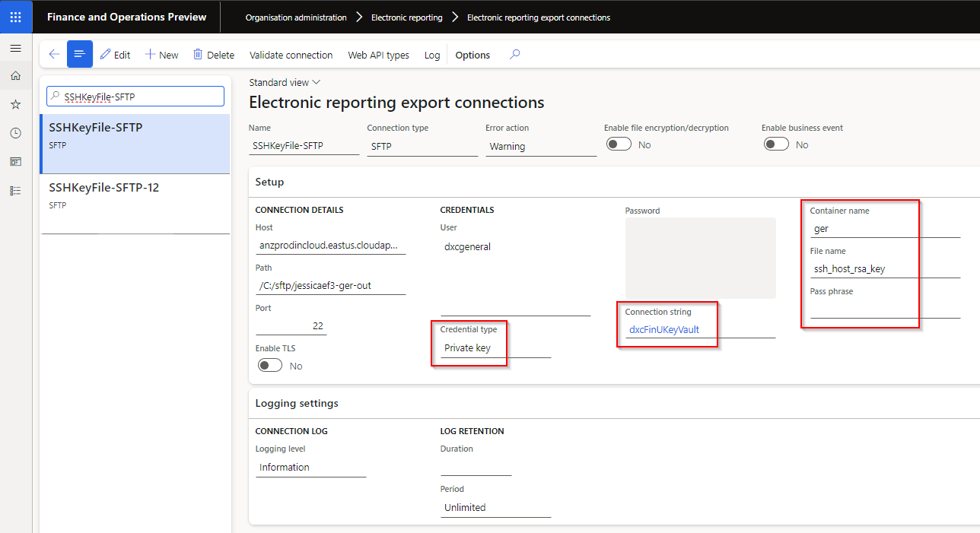Image resolution: width=980 pixels, height=533 pixels.
Task: Open the app launcher waffle icon
Action: tap(16, 17)
